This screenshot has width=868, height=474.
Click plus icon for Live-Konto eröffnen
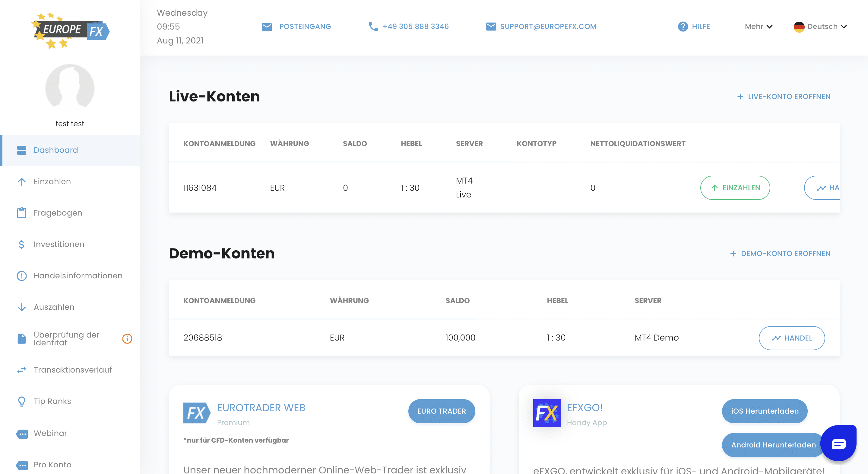pos(740,97)
